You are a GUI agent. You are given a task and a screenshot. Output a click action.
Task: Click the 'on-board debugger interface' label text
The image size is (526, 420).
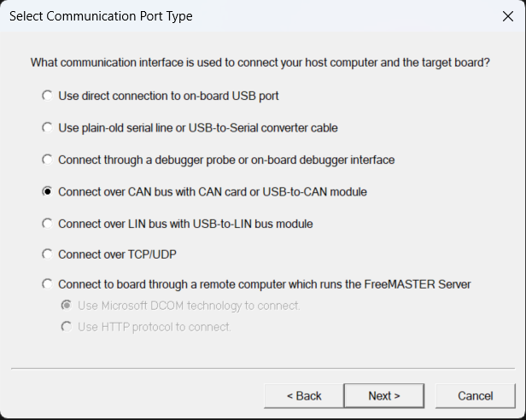(x=313, y=160)
